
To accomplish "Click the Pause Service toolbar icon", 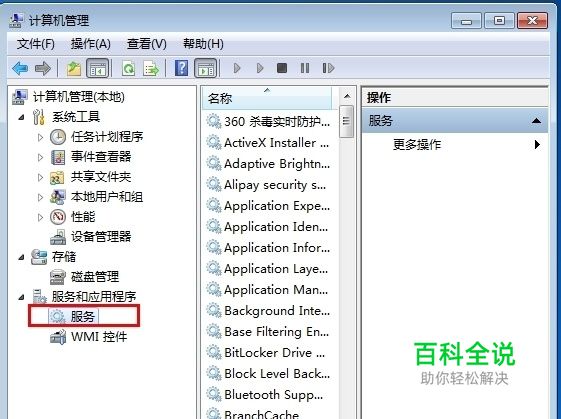I will [305, 68].
